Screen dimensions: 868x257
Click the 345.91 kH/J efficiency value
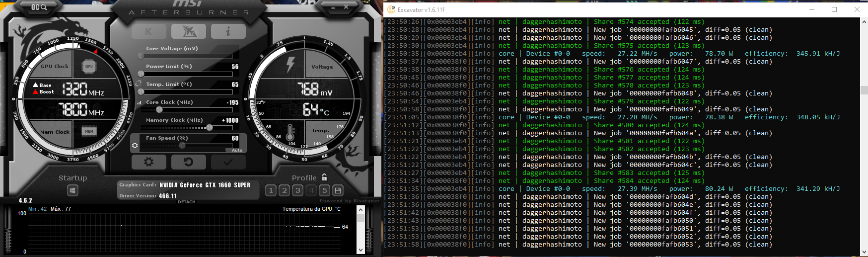point(818,54)
